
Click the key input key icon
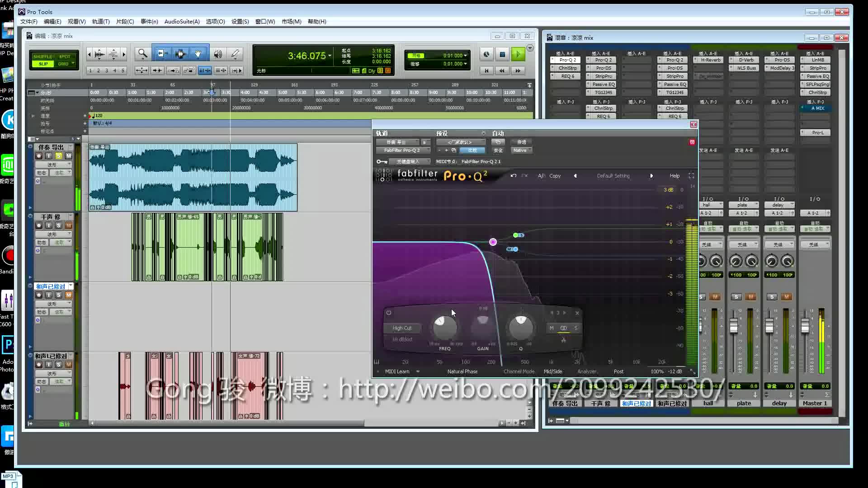(382, 162)
